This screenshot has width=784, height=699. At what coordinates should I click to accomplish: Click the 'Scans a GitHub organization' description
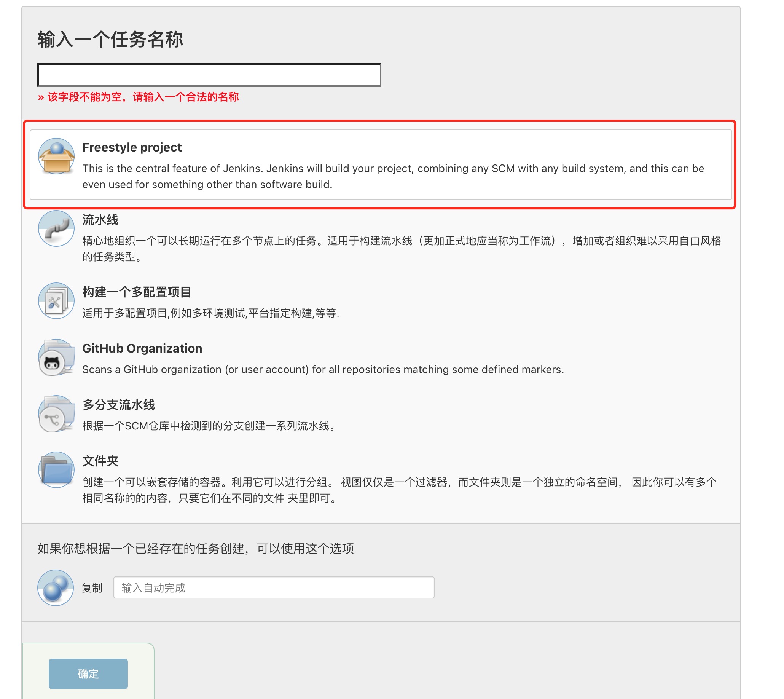click(x=323, y=369)
